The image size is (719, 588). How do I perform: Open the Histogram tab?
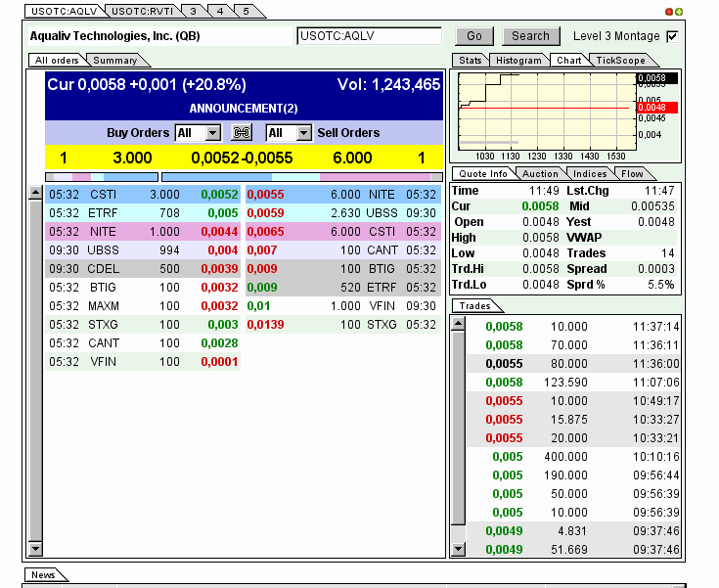[518, 60]
